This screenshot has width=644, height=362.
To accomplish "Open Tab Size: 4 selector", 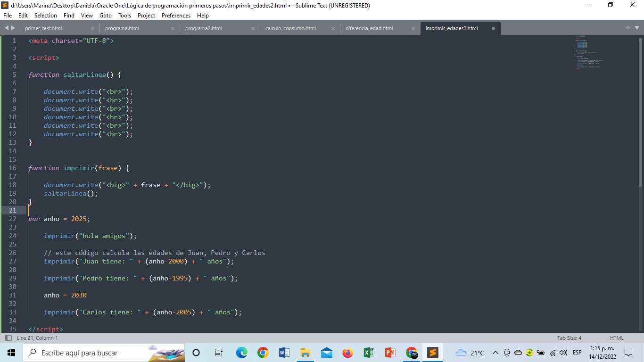I will tap(569, 338).
